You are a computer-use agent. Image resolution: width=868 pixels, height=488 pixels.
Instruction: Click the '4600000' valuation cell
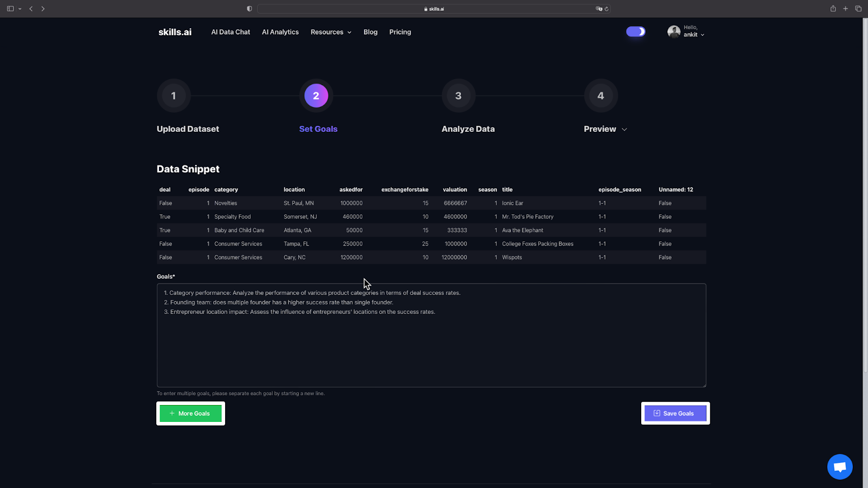tap(455, 217)
